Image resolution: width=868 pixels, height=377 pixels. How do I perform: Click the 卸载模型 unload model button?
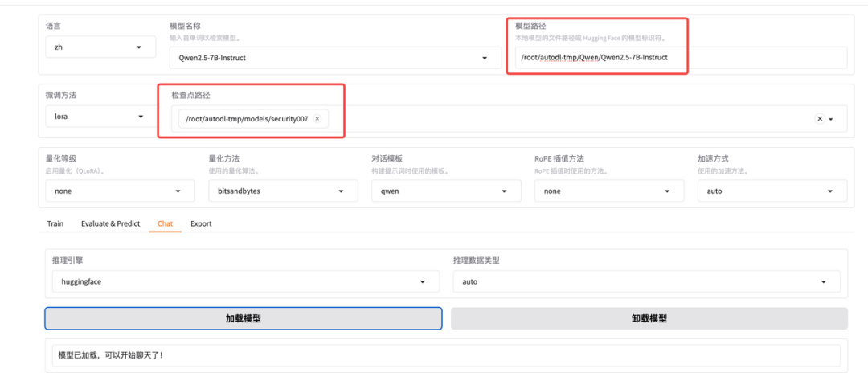click(649, 319)
